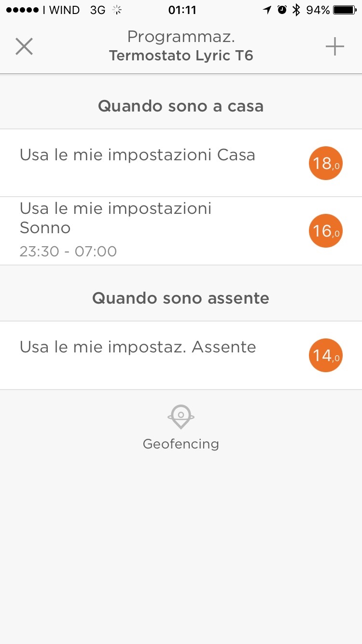
Task: Tap the alarm clock status icon
Action: click(282, 10)
